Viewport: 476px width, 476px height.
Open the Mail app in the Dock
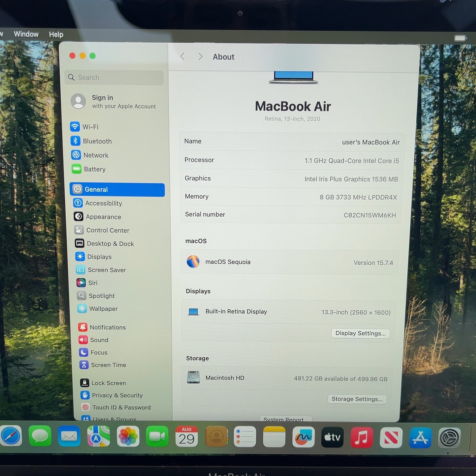click(x=69, y=436)
